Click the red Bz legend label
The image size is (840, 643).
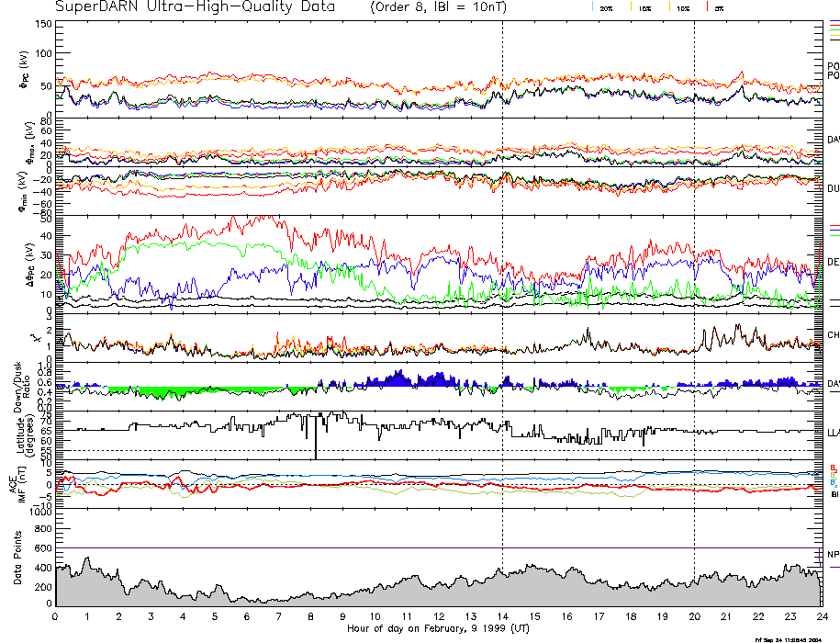pos(833,467)
